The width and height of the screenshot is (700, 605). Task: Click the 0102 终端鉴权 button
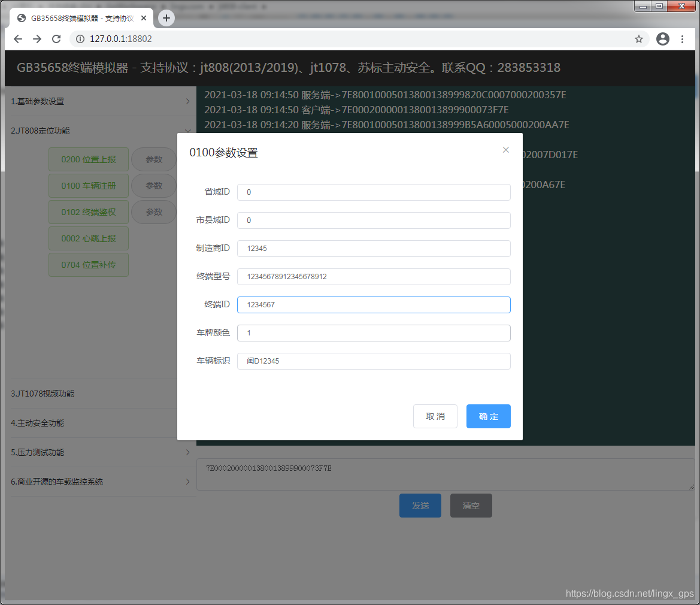click(x=89, y=212)
